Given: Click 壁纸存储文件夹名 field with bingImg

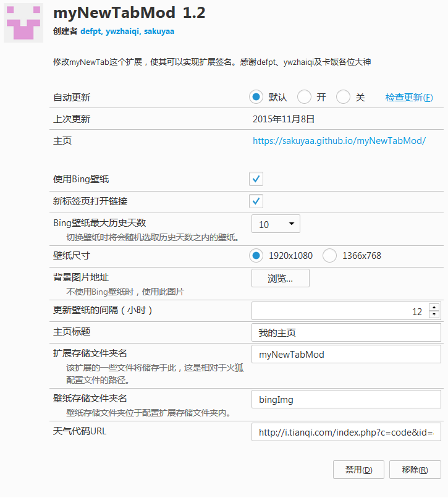Looking at the screenshot, I should pyautogui.click(x=346, y=399).
